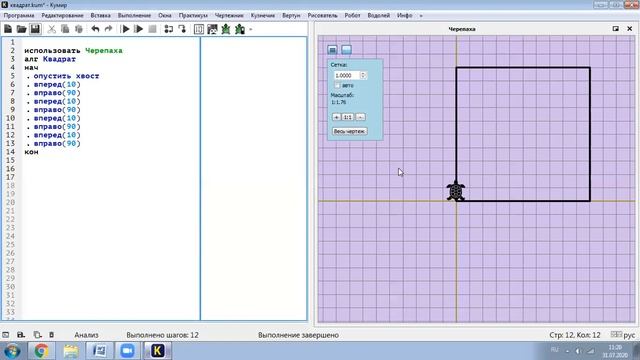Click the grid step value field
The image size is (640, 360).
pos(346,76)
